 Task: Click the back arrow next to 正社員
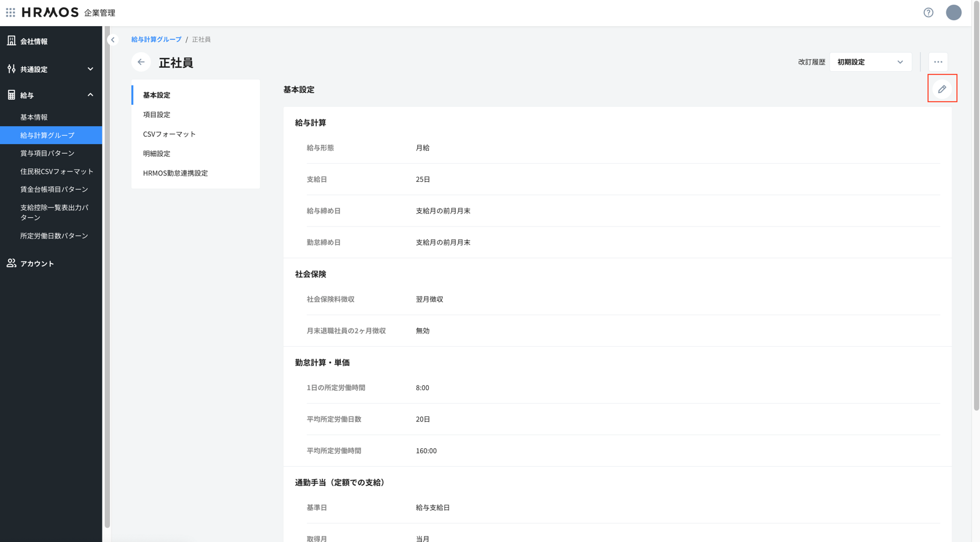(x=141, y=62)
